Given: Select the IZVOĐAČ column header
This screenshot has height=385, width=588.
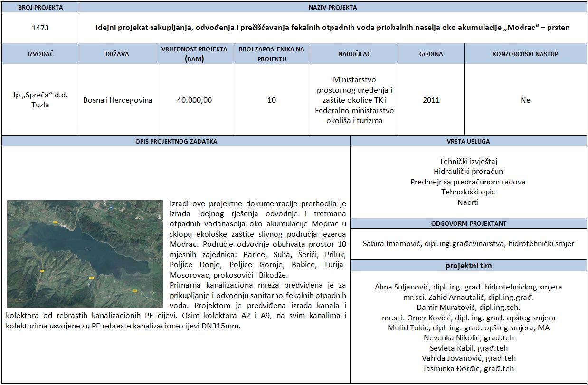Looking at the screenshot, I should pos(40,54).
